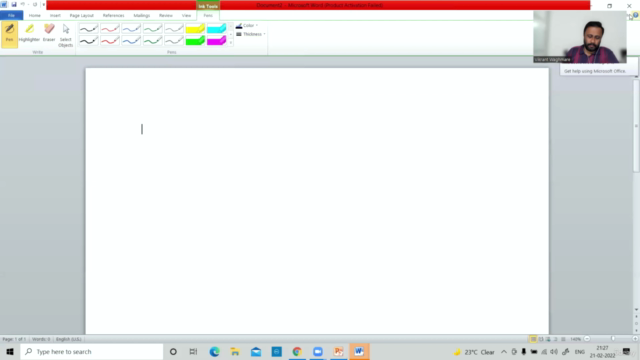Open File Explorer from the taskbar
Image resolution: width=640 pixels, height=360 pixels.
[235, 351]
